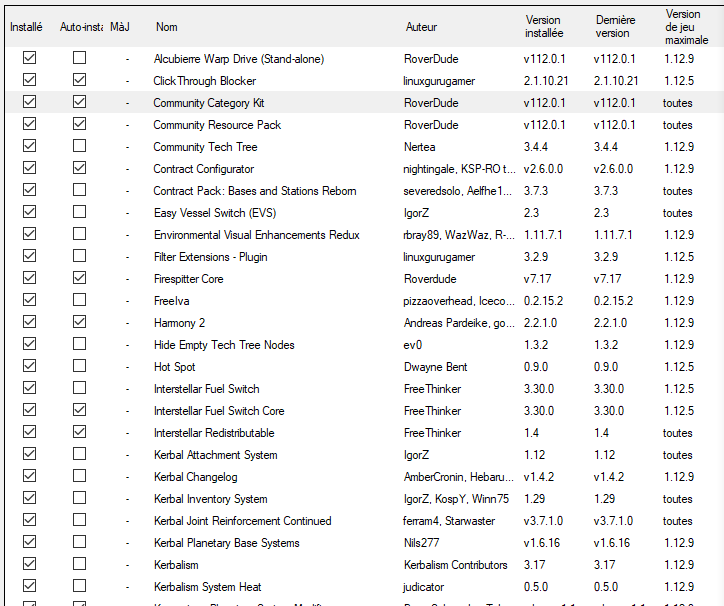Uncheck Auto-install for ClickThrough Blocker
This screenshot has width=724, height=606.
click(x=79, y=80)
